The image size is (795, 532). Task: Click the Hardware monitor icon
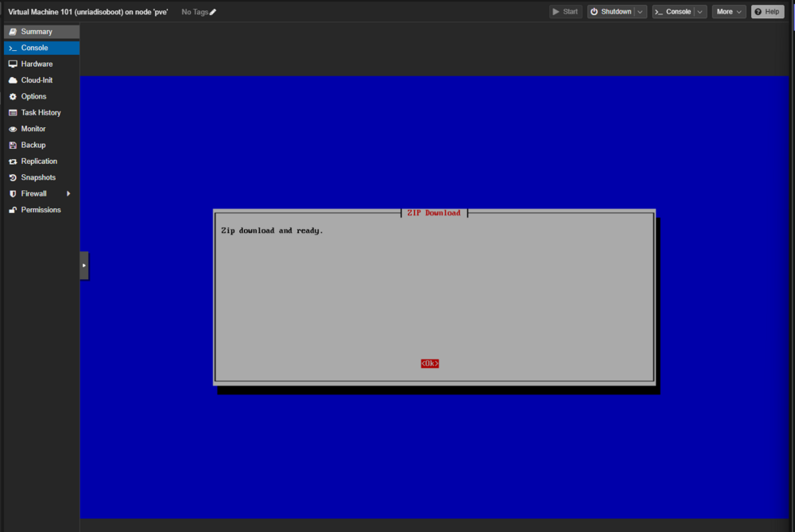(13, 64)
